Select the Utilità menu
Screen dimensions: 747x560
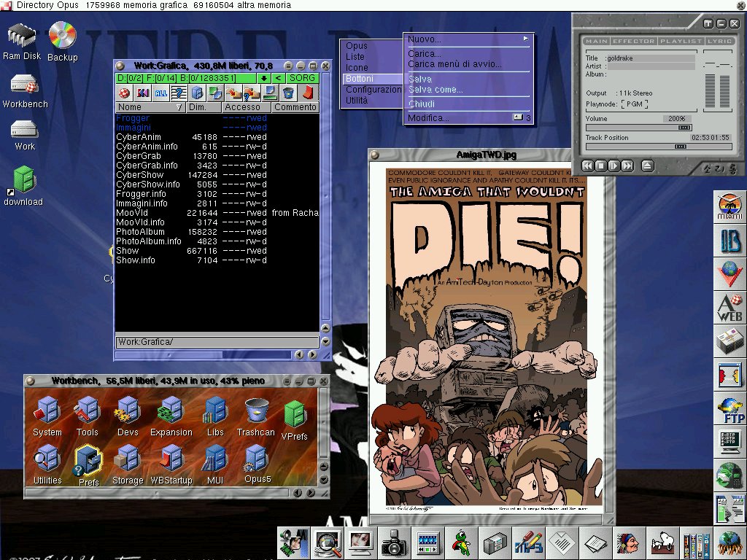pos(356,100)
